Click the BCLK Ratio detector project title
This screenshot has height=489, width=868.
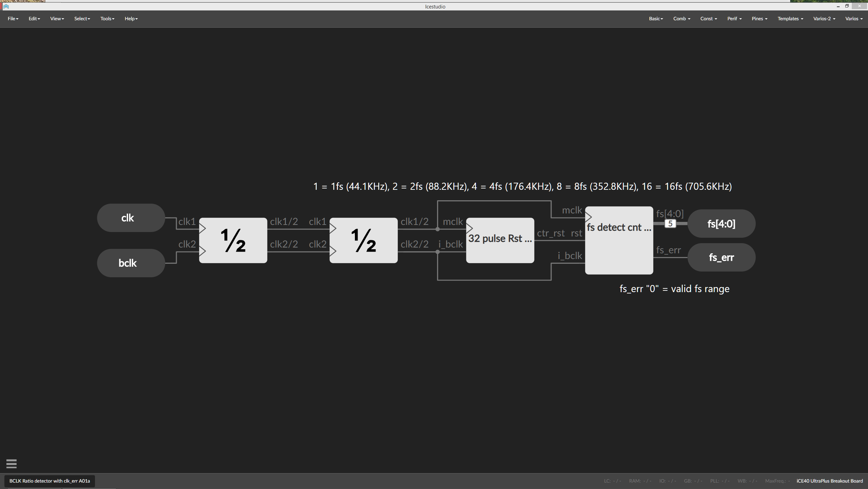pos(49,481)
